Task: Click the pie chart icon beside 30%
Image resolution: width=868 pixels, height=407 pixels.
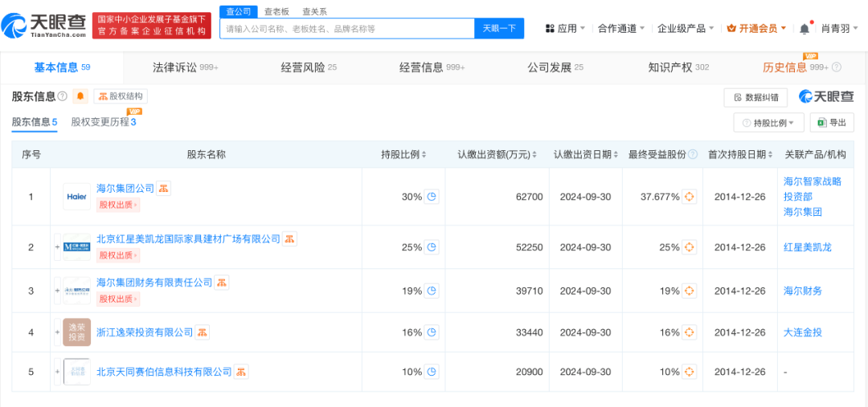Action: 432,197
